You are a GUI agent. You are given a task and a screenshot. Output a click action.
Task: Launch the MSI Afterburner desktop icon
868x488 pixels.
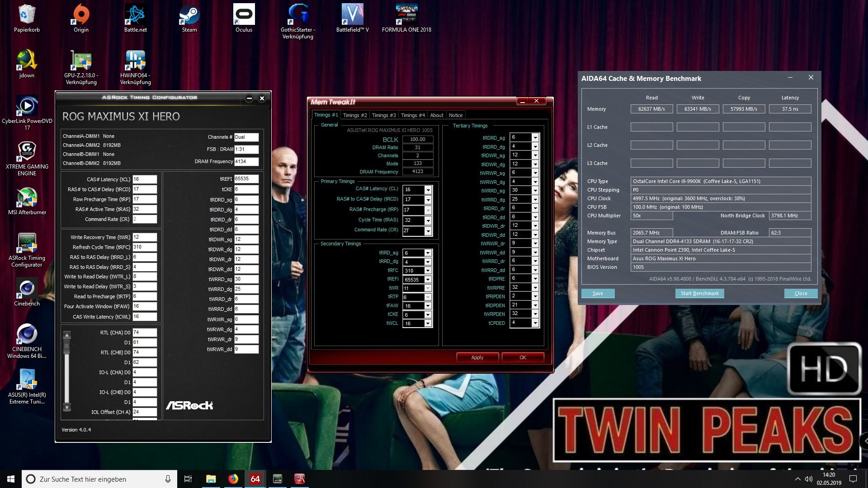tap(27, 202)
